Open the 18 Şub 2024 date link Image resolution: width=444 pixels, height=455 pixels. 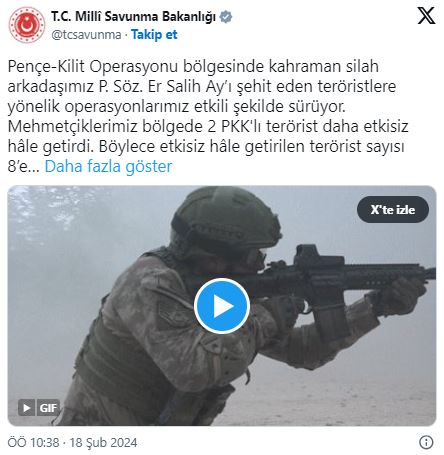pos(103,443)
